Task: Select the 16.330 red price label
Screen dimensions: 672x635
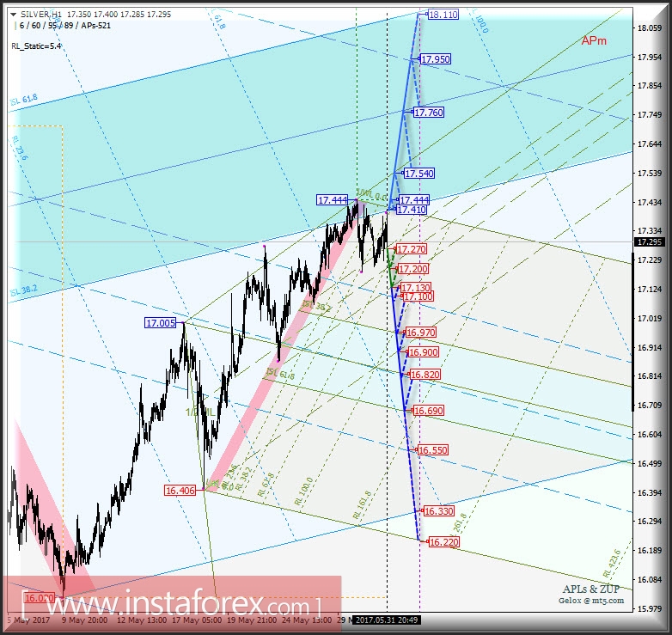Action: point(439,511)
